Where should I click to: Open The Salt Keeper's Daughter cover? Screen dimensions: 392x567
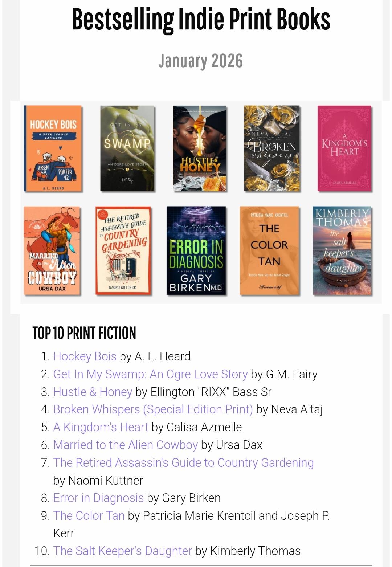(x=342, y=250)
